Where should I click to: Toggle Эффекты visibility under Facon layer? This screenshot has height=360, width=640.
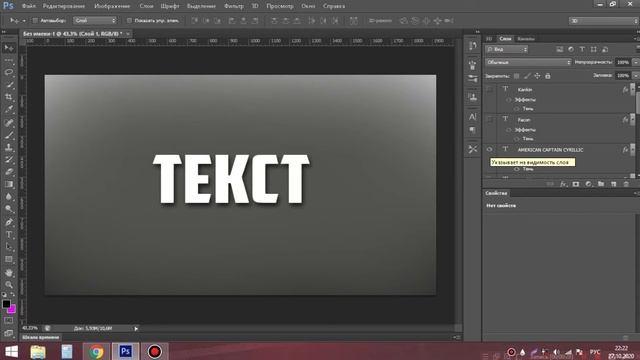click(x=509, y=130)
